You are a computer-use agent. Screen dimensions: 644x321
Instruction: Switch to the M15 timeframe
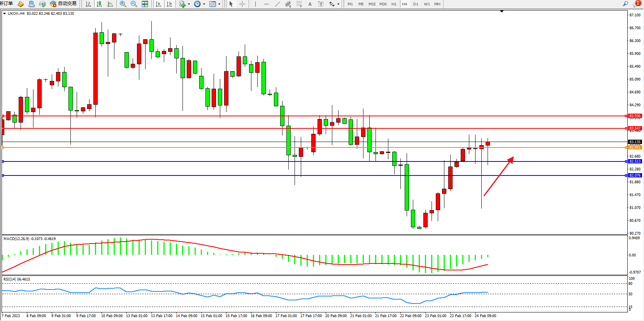(x=372, y=4)
